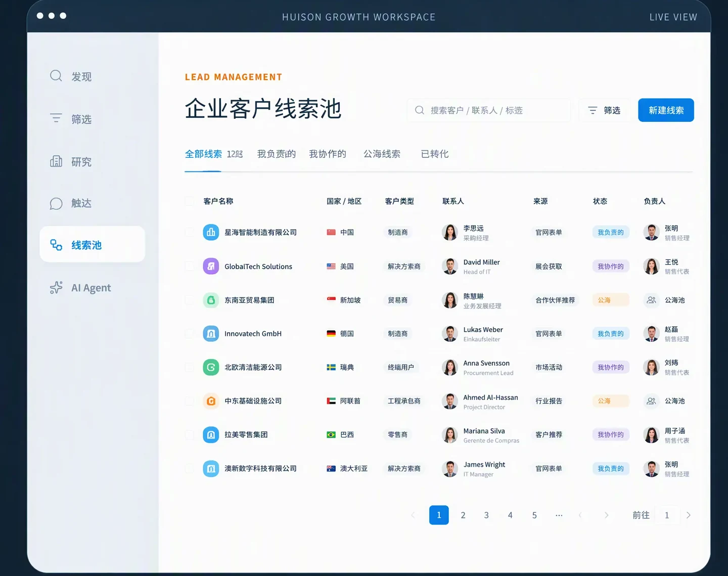
Task: Switch to the 全部线索 tab
Action: [203, 154]
